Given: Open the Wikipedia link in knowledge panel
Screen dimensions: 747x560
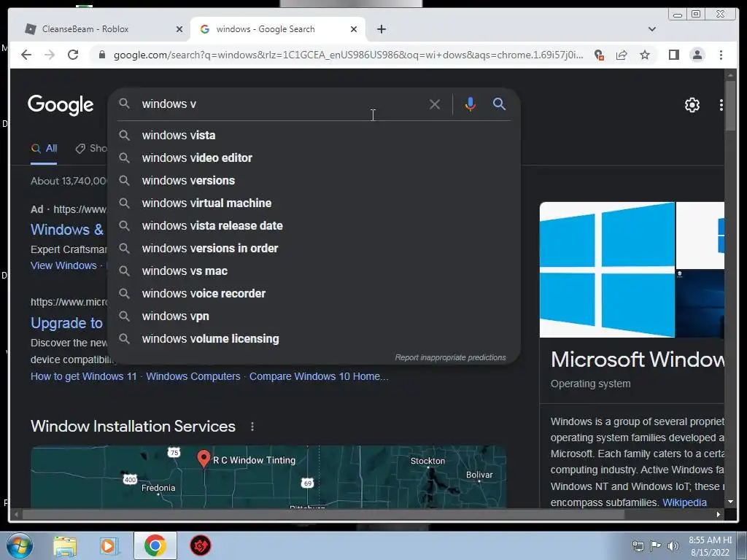Looking at the screenshot, I should pos(684,503).
